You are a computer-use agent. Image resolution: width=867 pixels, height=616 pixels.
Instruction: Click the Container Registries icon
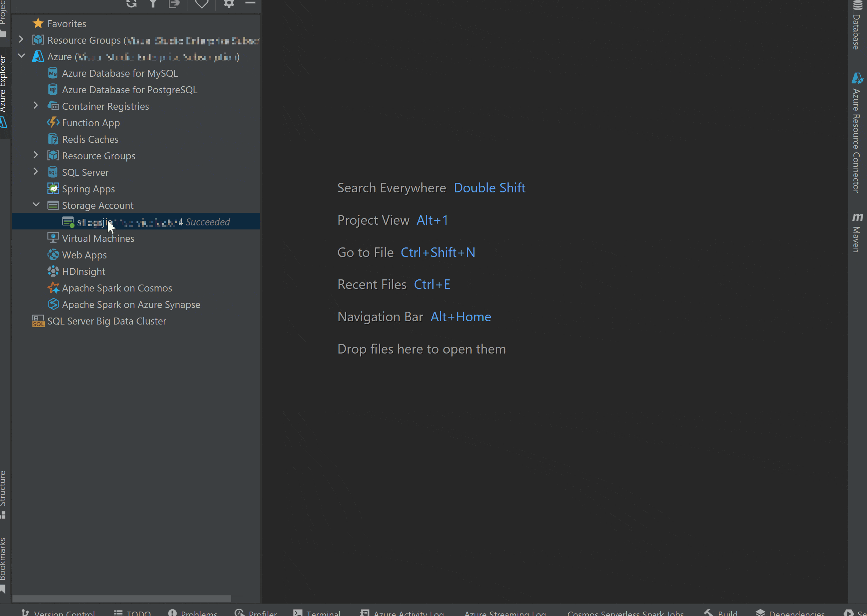[53, 106]
